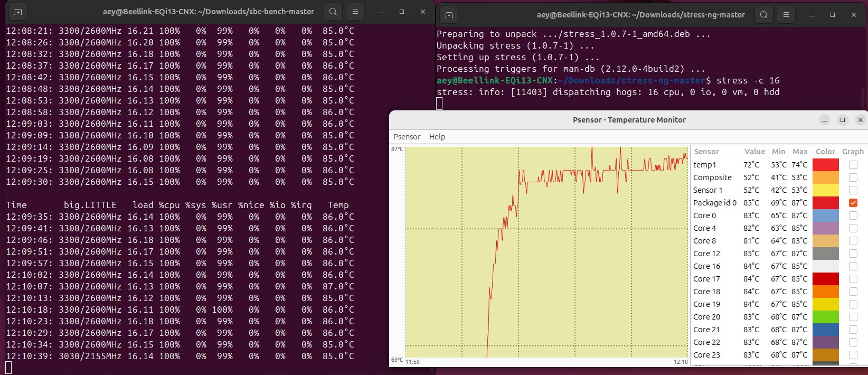Open the Help menu in Psensor
Image resolution: width=868 pixels, height=375 pixels.
[x=437, y=137]
